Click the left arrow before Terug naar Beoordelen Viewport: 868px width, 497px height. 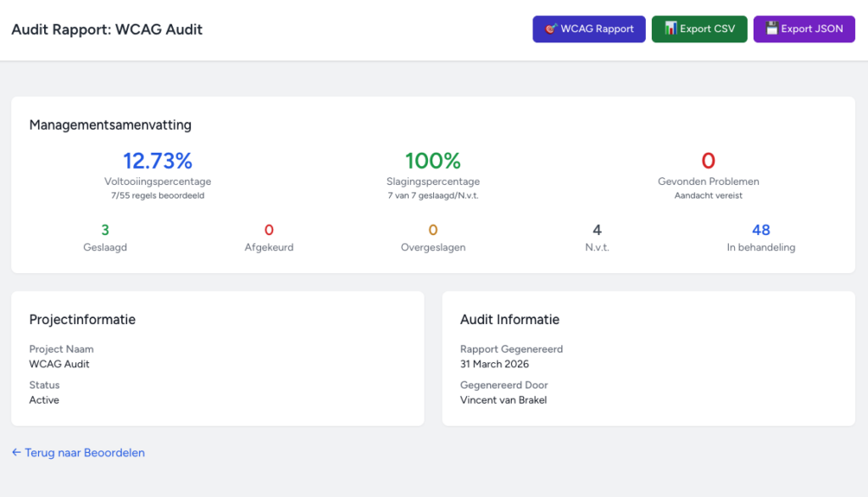[16, 453]
